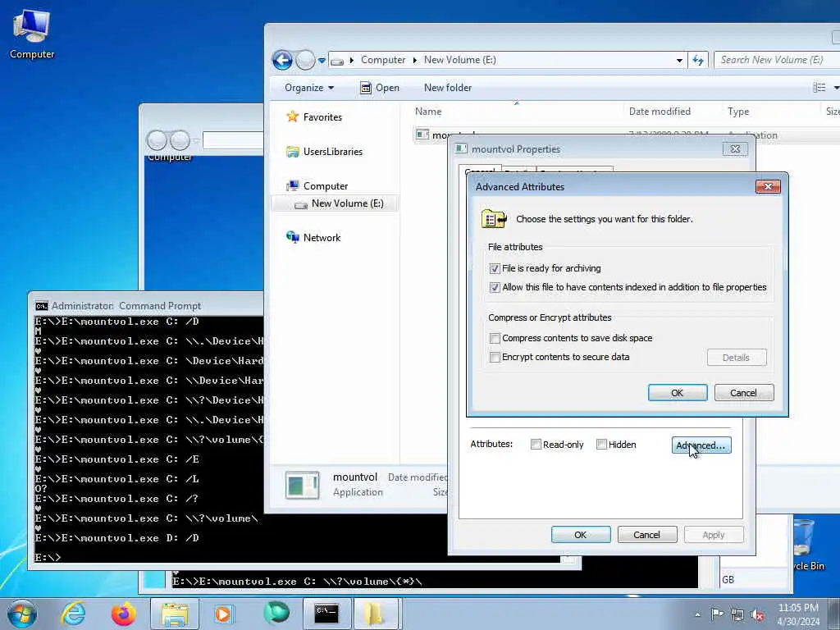
Task: Select Computer in the navigation pane
Action: [325, 186]
